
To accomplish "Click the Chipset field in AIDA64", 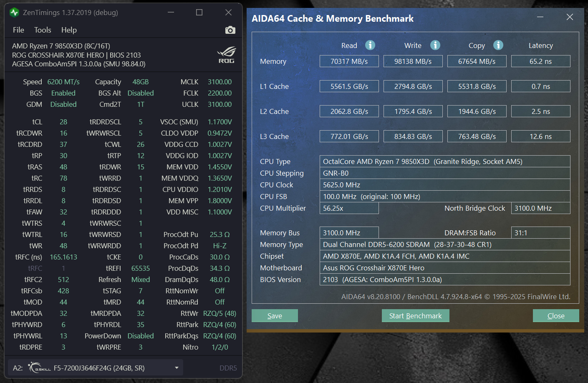I will (x=445, y=256).
